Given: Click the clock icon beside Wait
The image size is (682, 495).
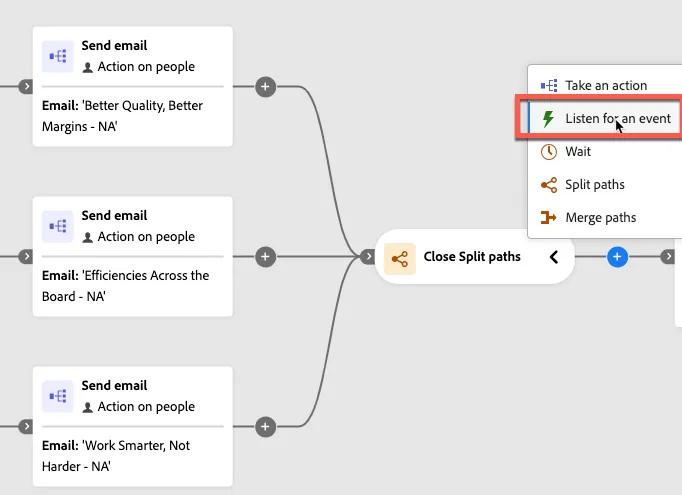Looking at the screenshot, I should tap(548, 152).
